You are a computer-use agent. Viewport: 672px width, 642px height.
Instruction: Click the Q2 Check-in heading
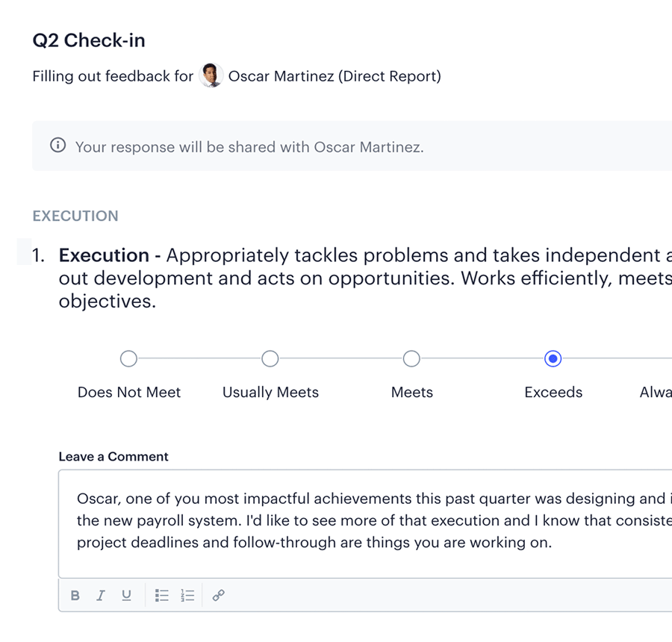point(89,40)
